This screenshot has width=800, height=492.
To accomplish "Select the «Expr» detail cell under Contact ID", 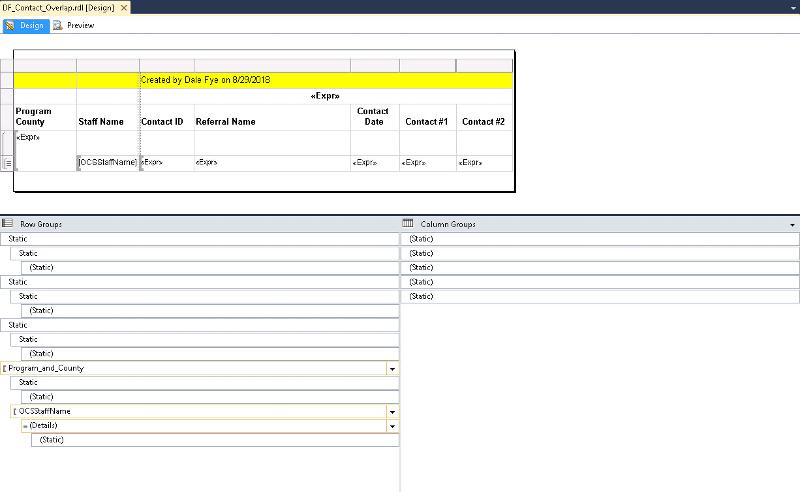I will pos(167,163).
